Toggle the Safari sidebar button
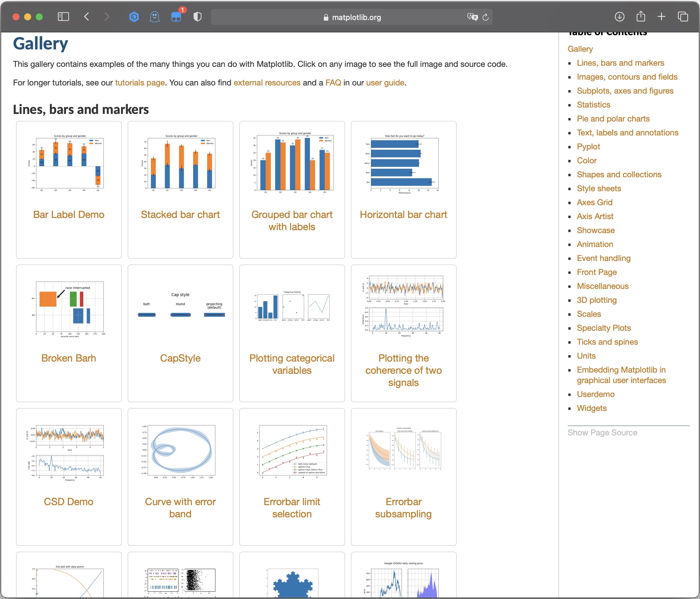The width and height of the screenshot is (700, 599). coord(63,17)
